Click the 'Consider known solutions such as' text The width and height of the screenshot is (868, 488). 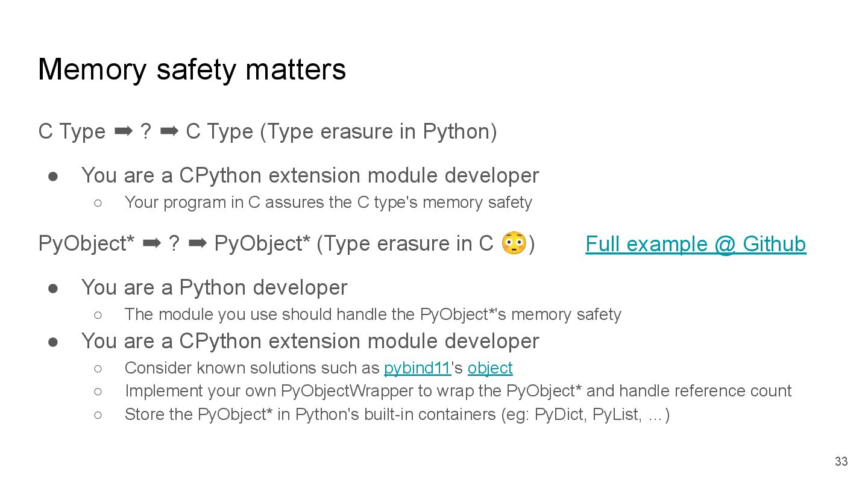[253, 368]
